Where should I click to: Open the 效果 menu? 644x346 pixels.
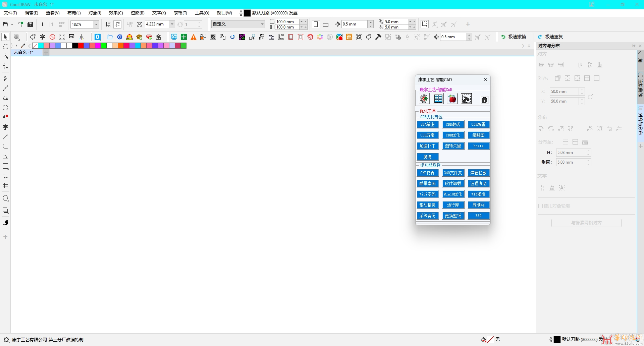click(116, 13)
